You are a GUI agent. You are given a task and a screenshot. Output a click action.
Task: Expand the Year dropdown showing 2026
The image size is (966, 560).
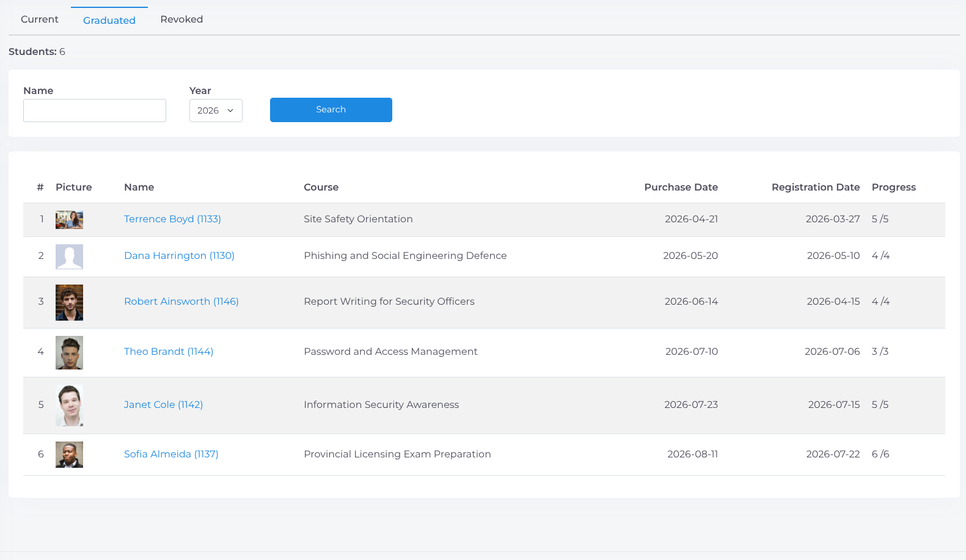pyautogui.click(x=216, y=111)
